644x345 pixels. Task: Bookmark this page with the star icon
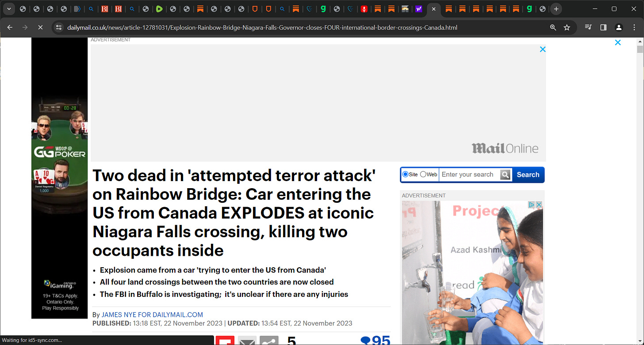coord(567,27)
